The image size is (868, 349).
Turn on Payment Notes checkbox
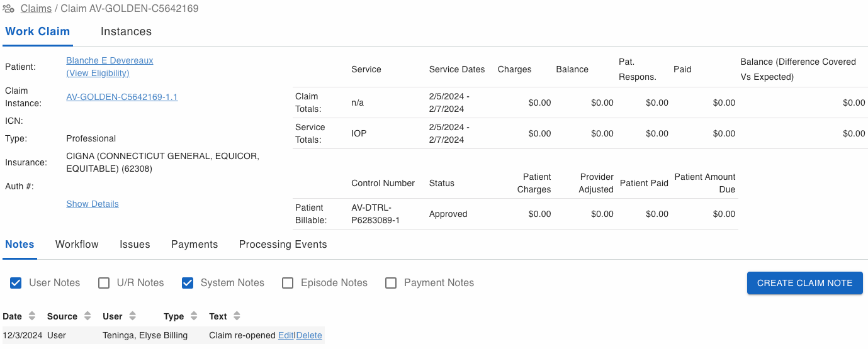(391, 283)
